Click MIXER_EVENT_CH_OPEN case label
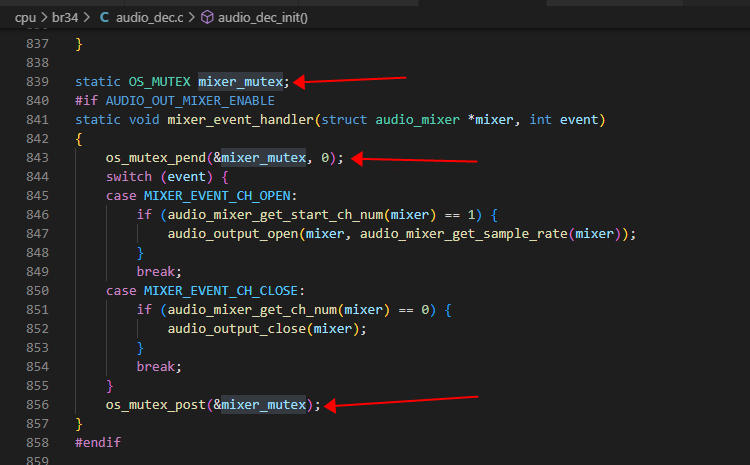Viewport: 750px width, 465px height. pos(217,196)
